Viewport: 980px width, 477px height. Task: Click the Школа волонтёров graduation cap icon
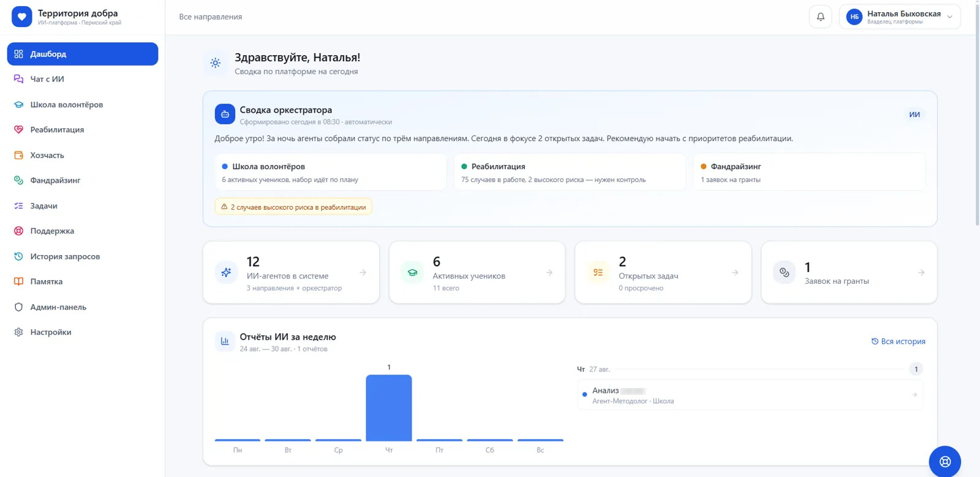(x=18, y=105)
